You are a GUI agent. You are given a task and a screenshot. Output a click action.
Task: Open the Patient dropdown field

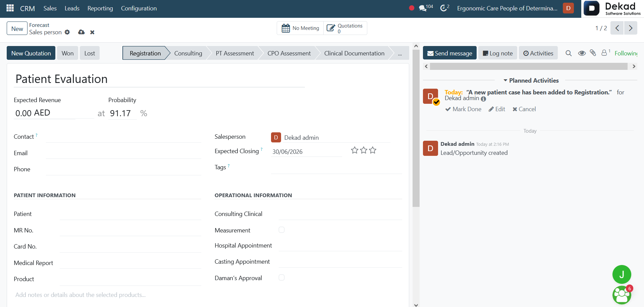(130, 214)
